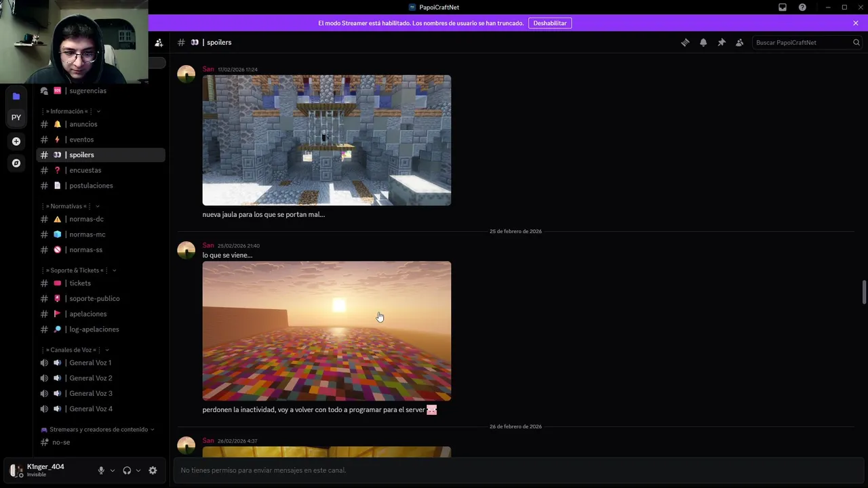Open K1nger_404 user profile panel
The width and height of the screenshot is (868, 488).
click(47, 470)
